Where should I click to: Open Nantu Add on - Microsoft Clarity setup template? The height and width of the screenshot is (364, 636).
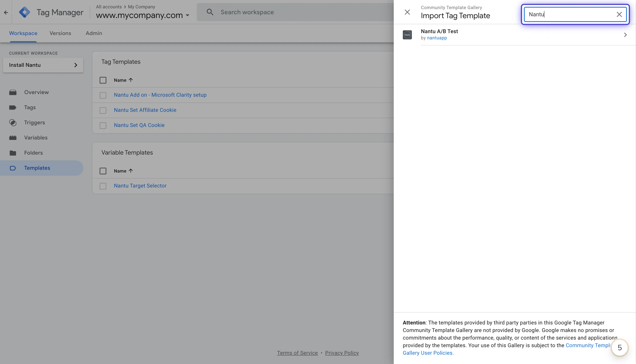[x=160, y=95]
